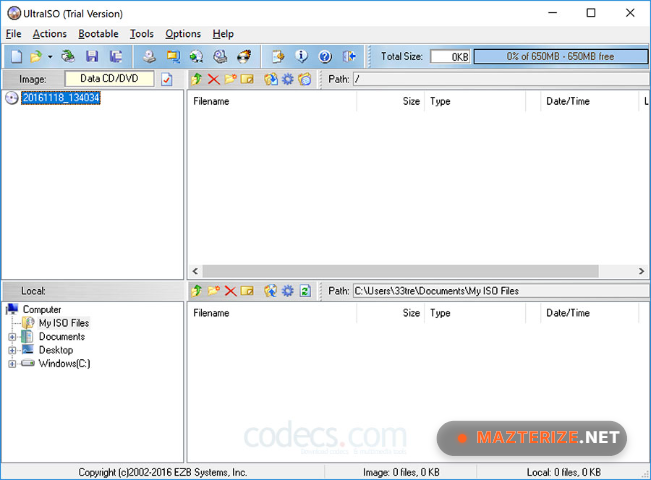Click the Add Files icon in image toolbar
The height and width of the screenshot is (480, 651).
click(x=271, y=79)
